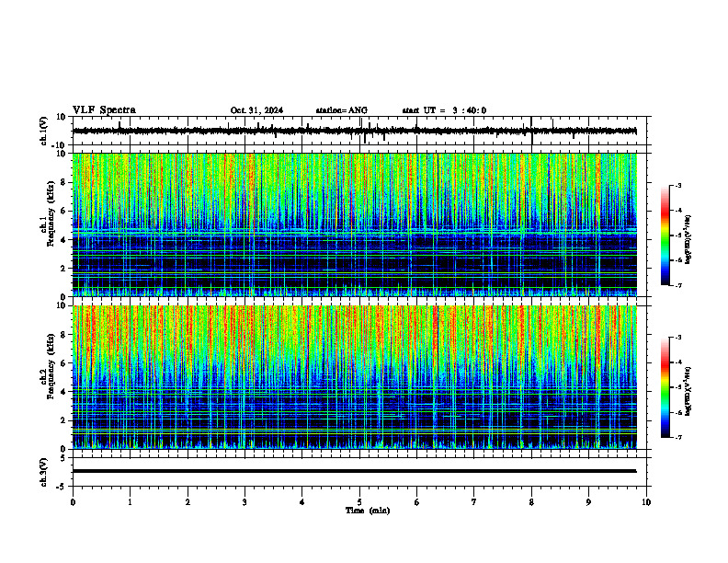Image resolution: width=728 pixels, height=563 pixels.
Task: Click the ch.2 spectrogram "6" kHz tick label
Action: [x=63, y=363]
